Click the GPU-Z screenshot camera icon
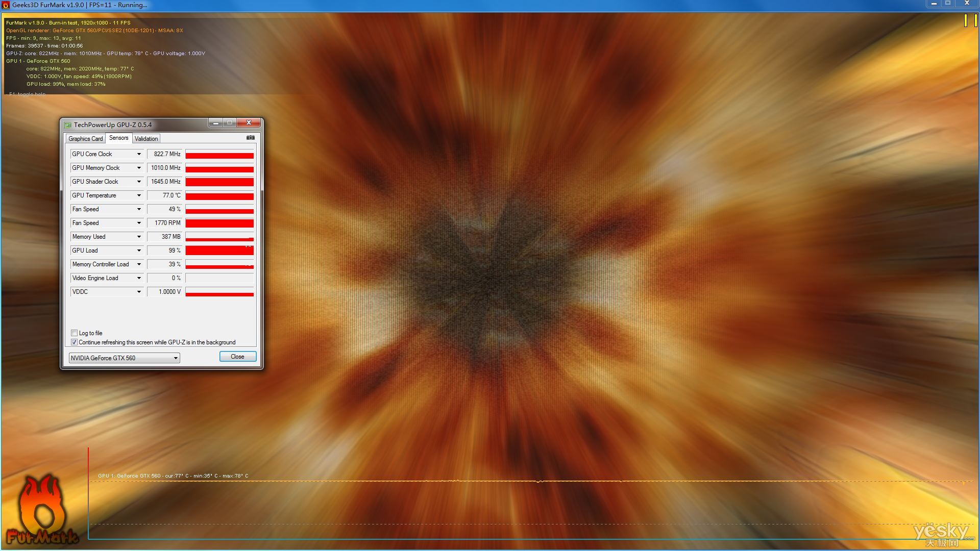Viewport: 980px width, 551px height. pos(251,138)
